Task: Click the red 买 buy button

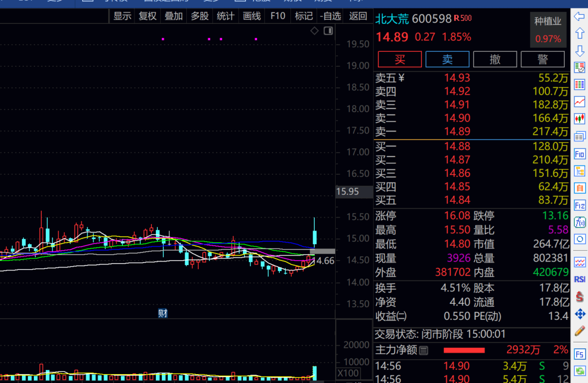Action: pyautogui.click(x=400, y=60)
